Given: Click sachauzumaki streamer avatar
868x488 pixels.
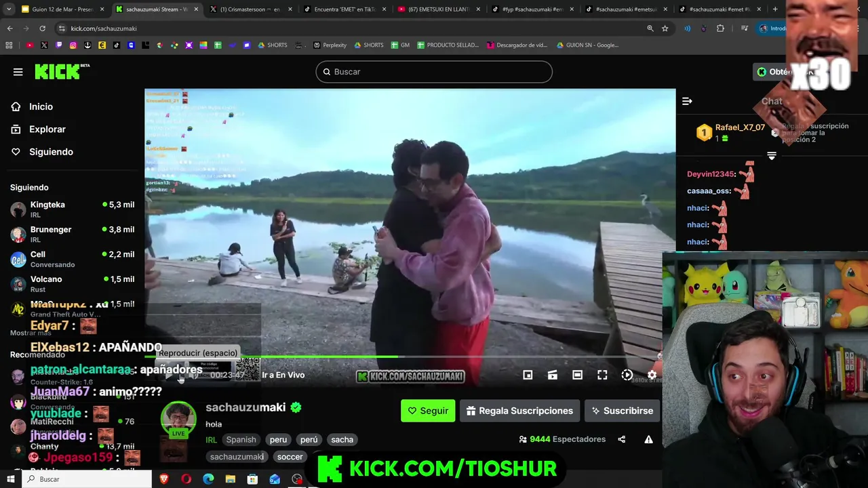Looking at the screenshot, I should 178,420.
